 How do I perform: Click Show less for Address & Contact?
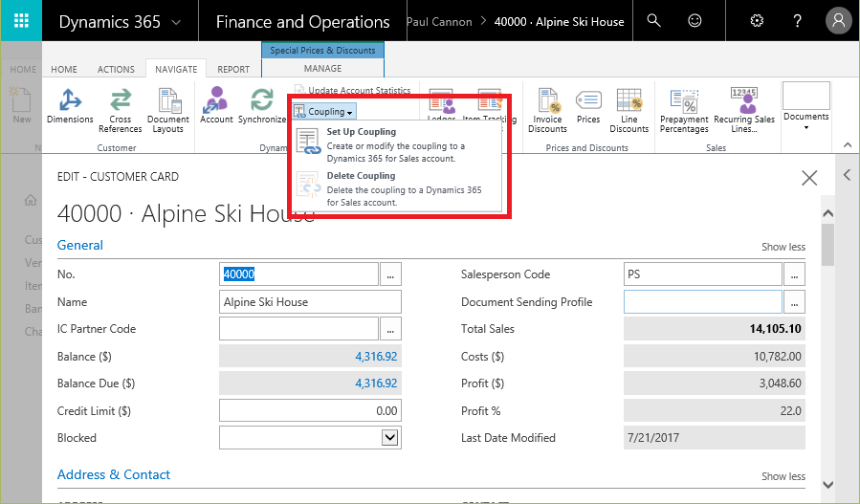coord(783,476)
